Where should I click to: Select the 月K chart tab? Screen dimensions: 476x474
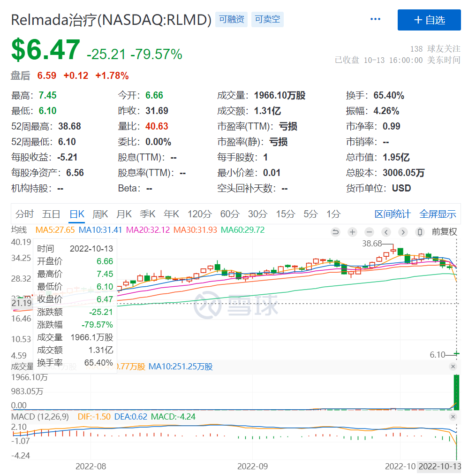click(x=124, y=214)
